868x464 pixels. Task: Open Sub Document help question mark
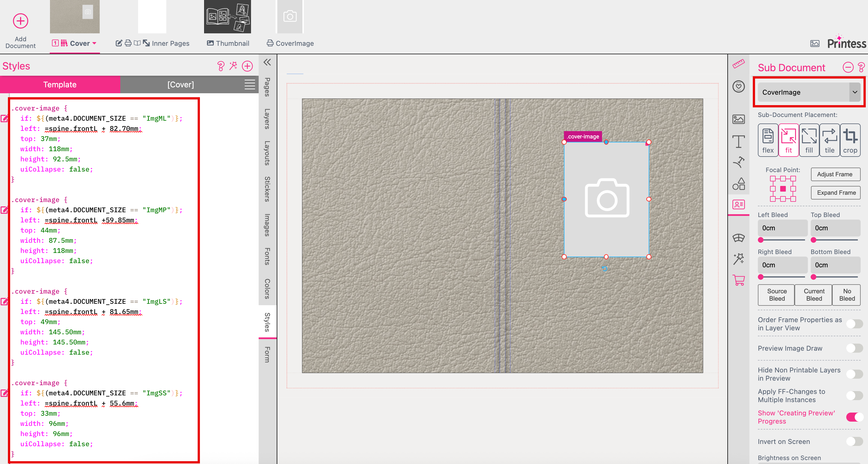[861, 68]
